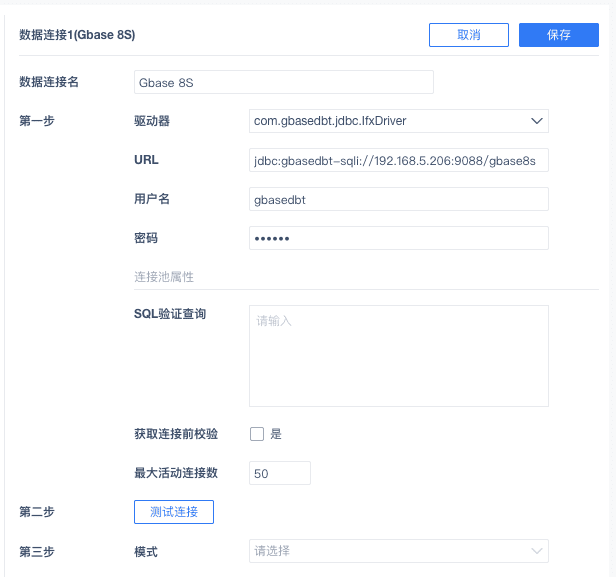Click chevron on 模式 请选择 selector
The height and width of the screenshot is (577, 616).
[537, 551]
